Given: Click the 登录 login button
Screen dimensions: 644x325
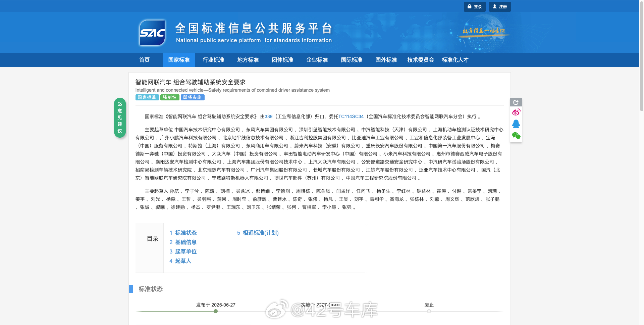Looking at the screenshot, I should (475, 7).
